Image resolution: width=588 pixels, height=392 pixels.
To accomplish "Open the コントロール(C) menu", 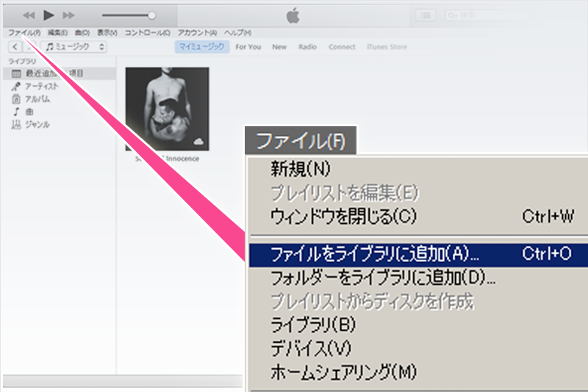I will [148, 33].
